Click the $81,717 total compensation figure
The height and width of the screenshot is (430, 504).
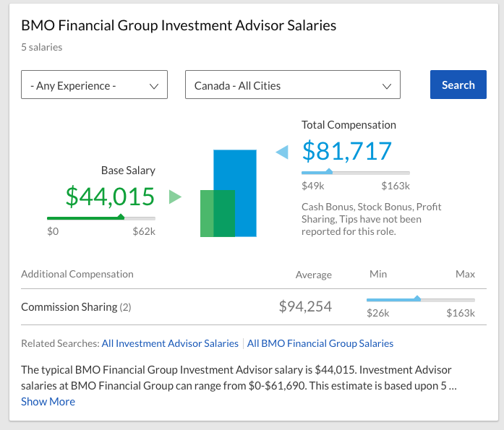pyautogui.click(x=347, y=151)
